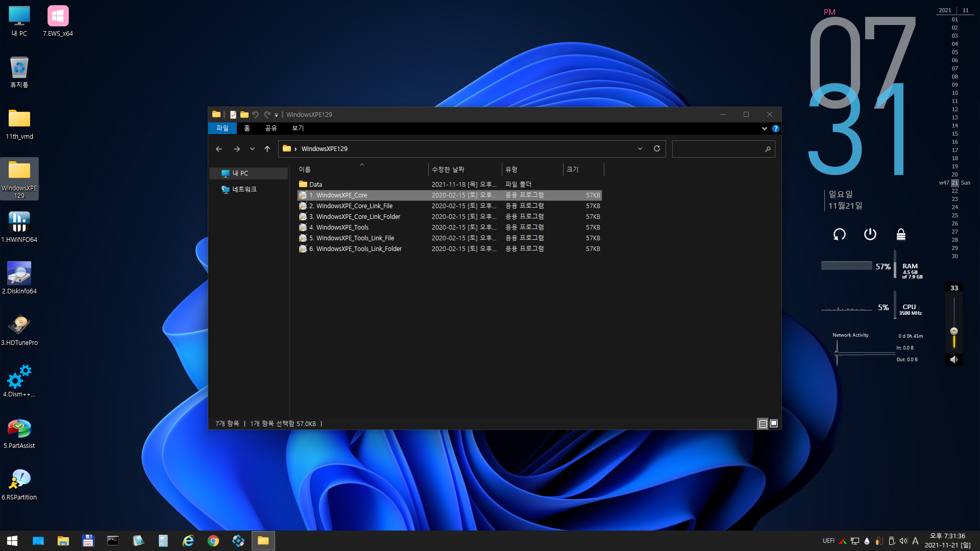This screenshot has width=980, height=551.
Task: Go up one folder level
Action: tap(267, 149)
